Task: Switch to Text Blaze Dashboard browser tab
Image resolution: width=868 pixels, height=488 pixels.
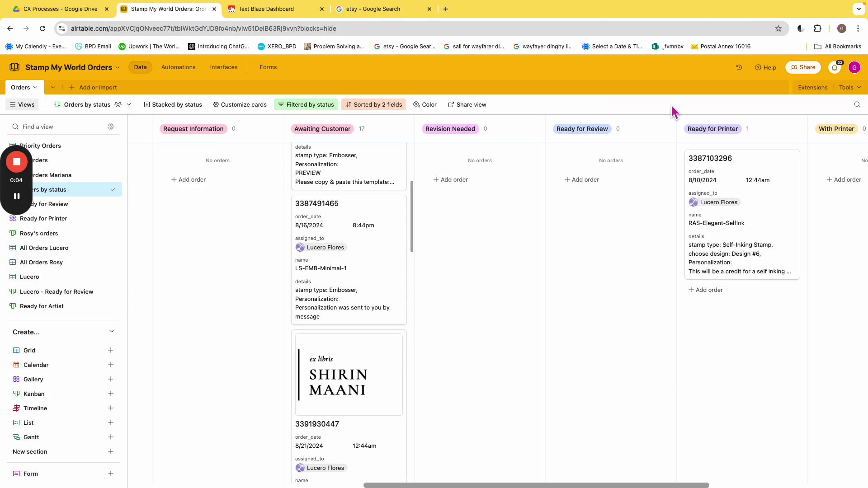Action: [266, 9]
